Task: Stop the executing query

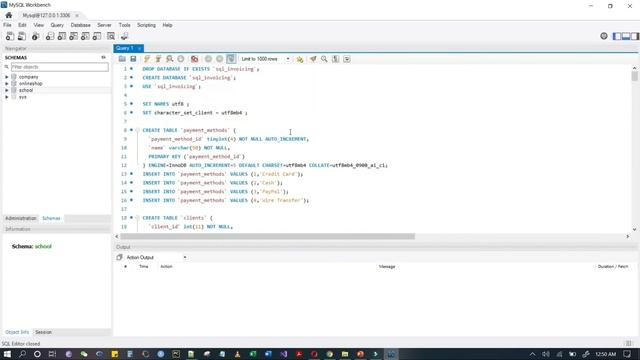Action: pos(181,59)
